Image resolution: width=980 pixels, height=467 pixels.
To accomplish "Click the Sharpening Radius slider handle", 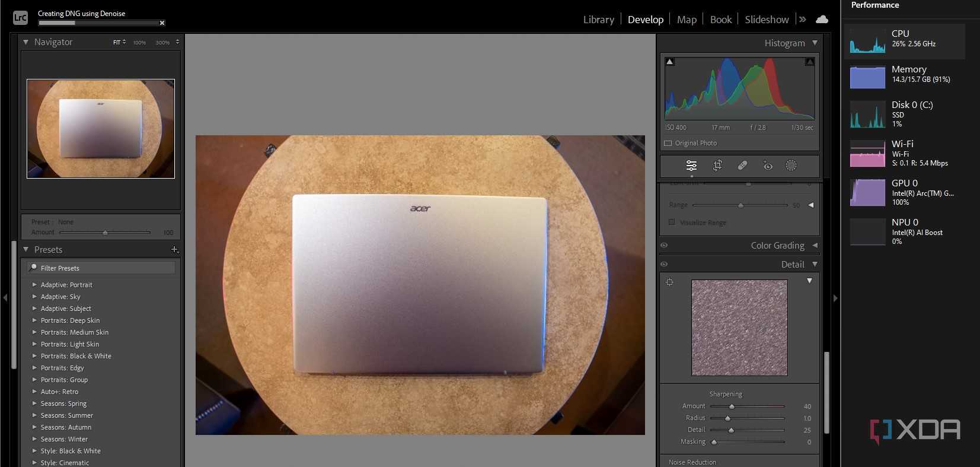I will point(727,418).
